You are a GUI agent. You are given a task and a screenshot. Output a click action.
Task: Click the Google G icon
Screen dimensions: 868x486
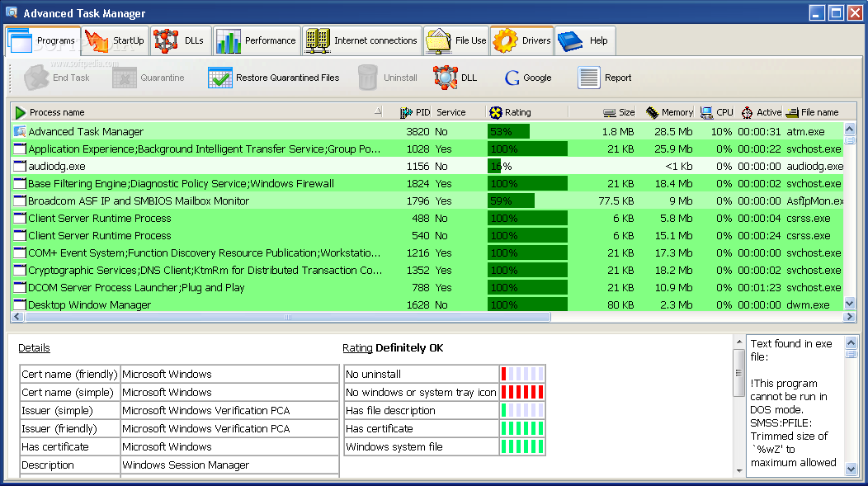[512, 78]
